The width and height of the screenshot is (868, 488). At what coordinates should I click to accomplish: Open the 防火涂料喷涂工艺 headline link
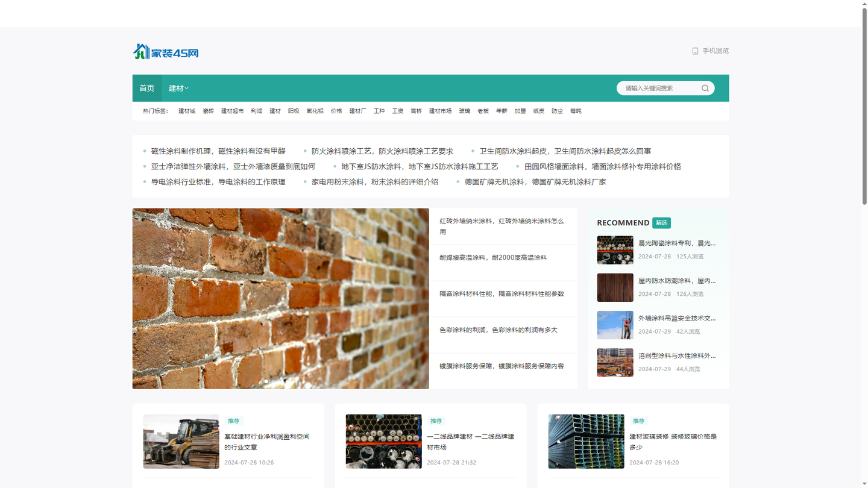pyautogui.click(x=382, y=151)
